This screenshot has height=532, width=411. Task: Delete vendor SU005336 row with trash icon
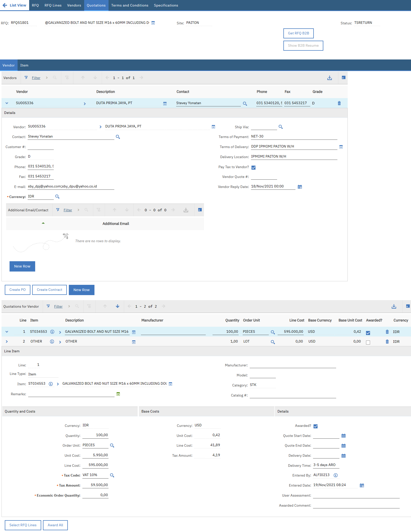coord(339,103)
